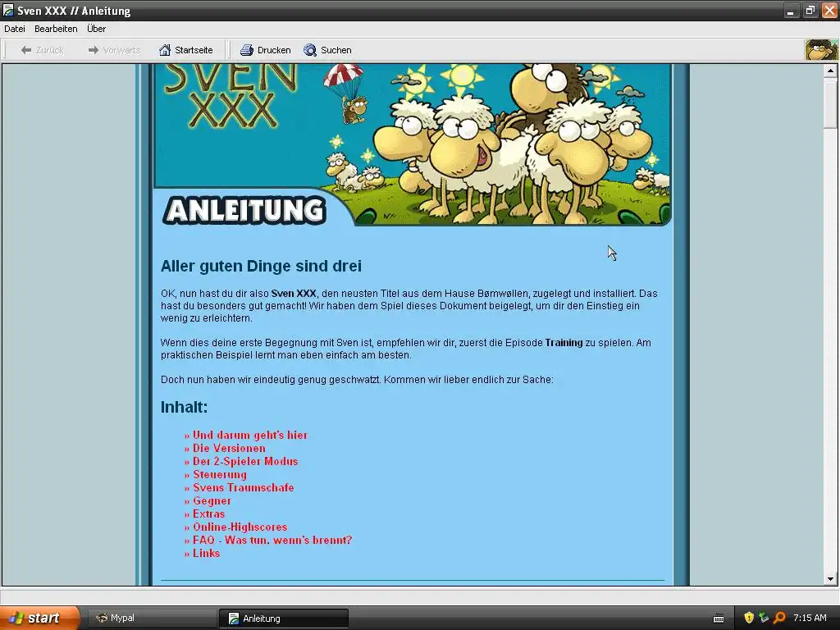Viewport: 840px width, 630px height.
Task: Open FAQ - Was tun, wenn's brennt?
Action: pos(272,540)
